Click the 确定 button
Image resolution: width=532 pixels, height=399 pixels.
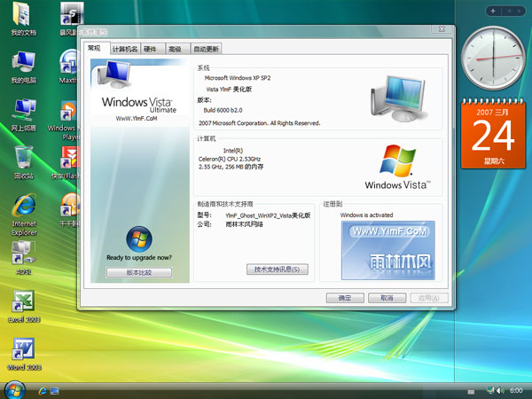click(345, 298)
